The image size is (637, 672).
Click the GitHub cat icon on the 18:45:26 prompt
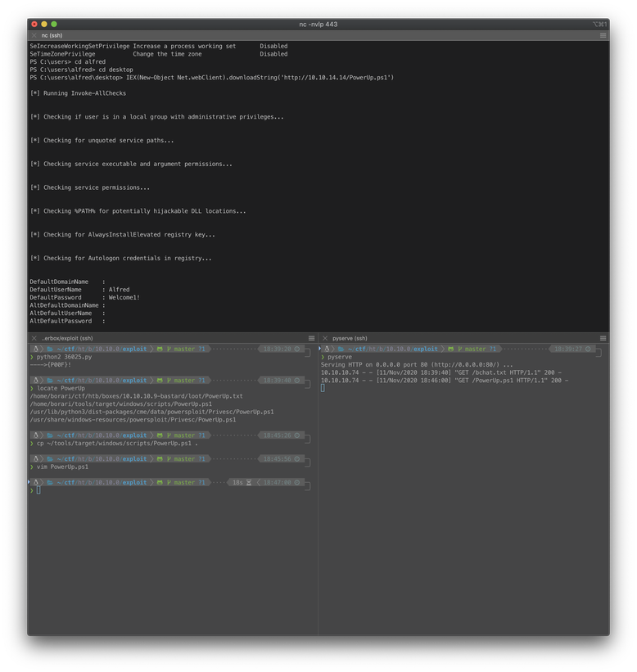tap(160, 435)
